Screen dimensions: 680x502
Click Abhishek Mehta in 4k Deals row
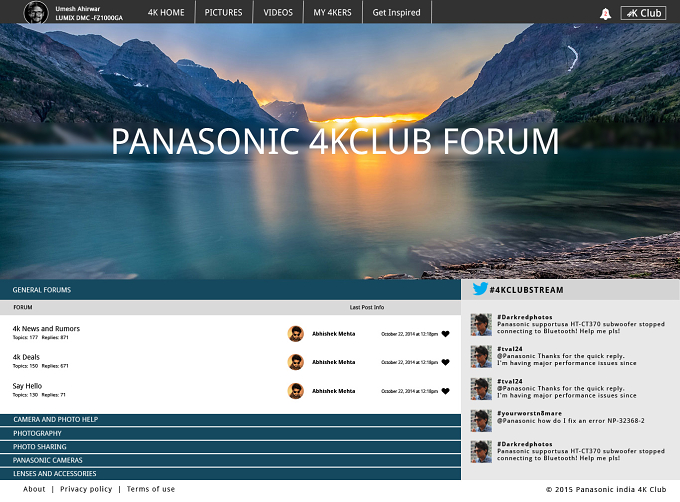[333, 362]
